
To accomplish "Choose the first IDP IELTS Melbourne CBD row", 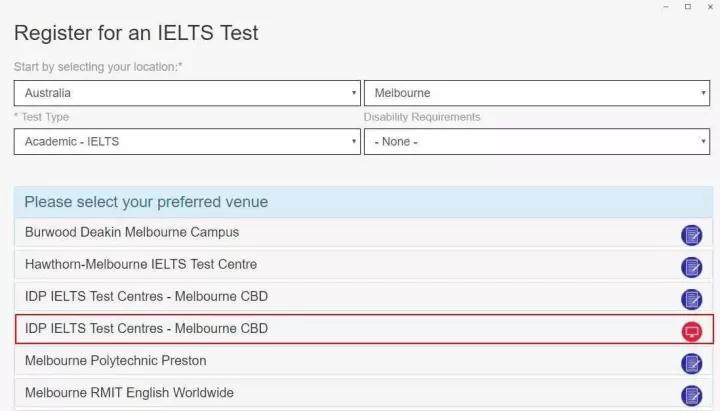I will click(x=364, y=297).
